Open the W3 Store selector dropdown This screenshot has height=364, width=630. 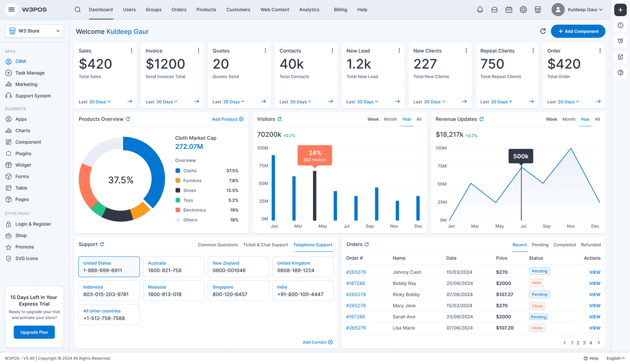34,31
